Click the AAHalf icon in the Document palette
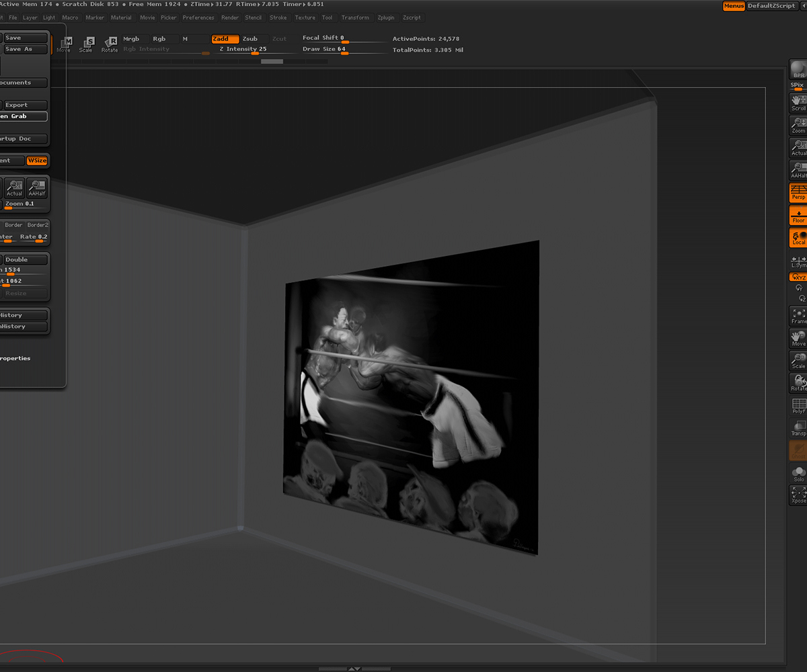This screenshot has height=672, width=807. click(x=37, y=187)
